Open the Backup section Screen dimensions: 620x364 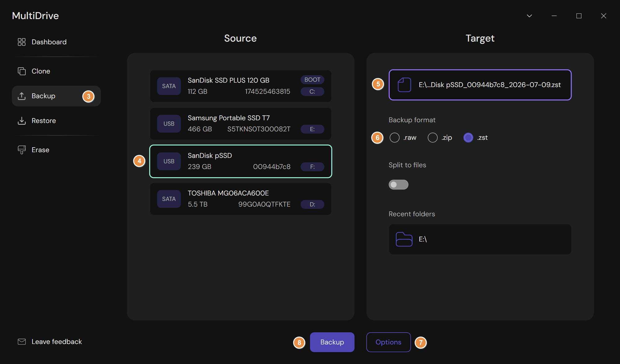tap(56, 96)
